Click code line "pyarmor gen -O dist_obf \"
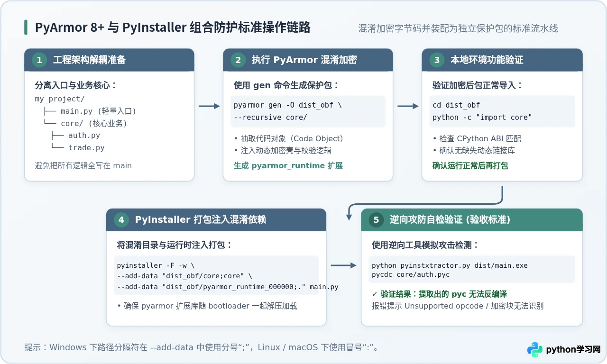 pos(288,105)
